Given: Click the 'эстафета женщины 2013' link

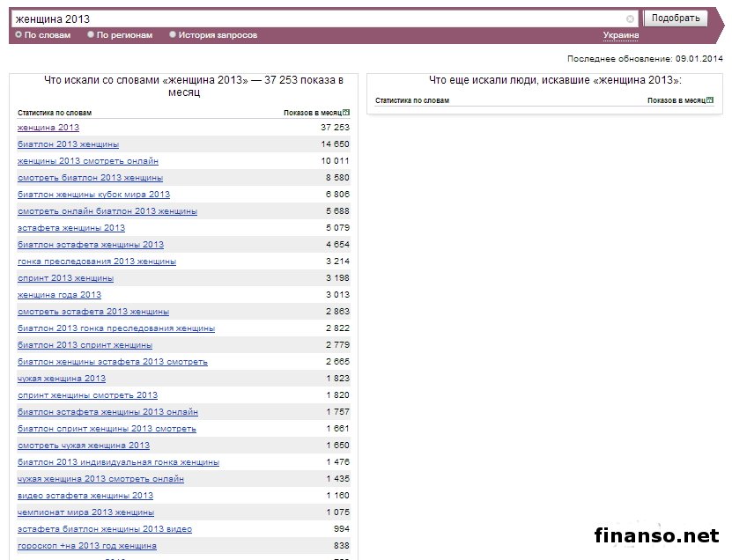Looking at the screenshot, I should tap(71, 228).
